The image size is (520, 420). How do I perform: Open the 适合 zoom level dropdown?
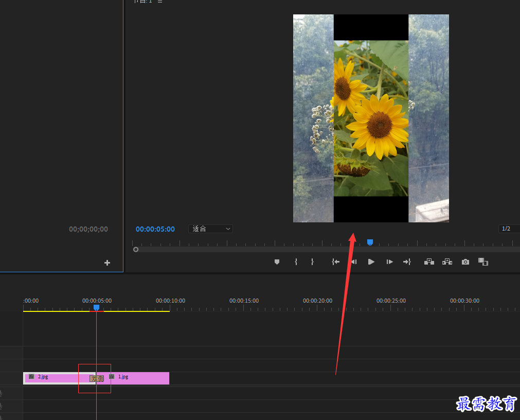click(210, 229)
